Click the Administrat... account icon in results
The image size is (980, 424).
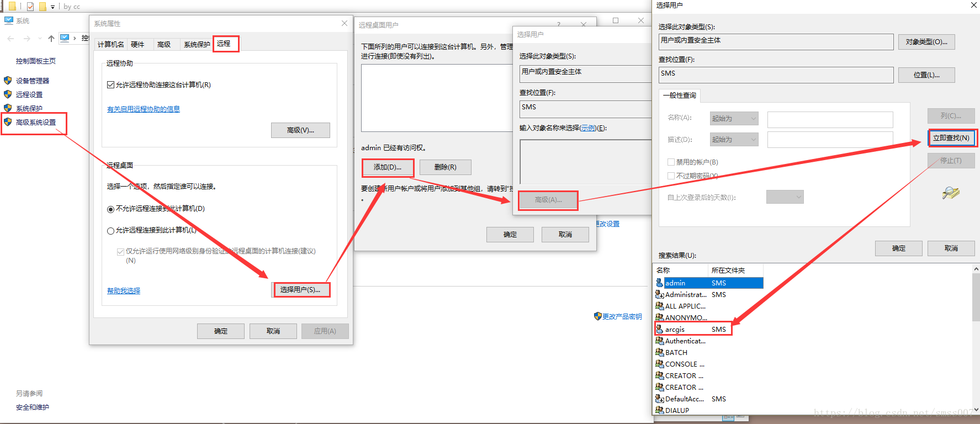659,294
